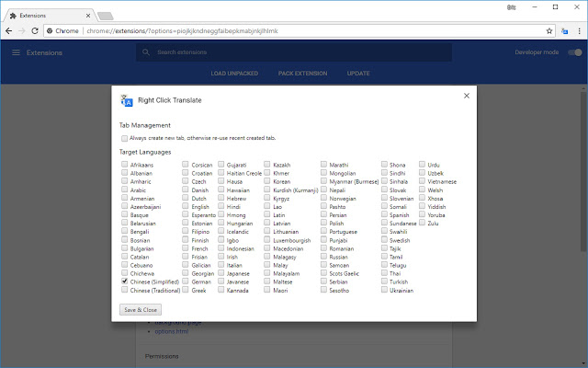The width and height of the screenshot is (588, 368).
Task: Tick the Portuguese checkbox
Action: coord(323,231)
